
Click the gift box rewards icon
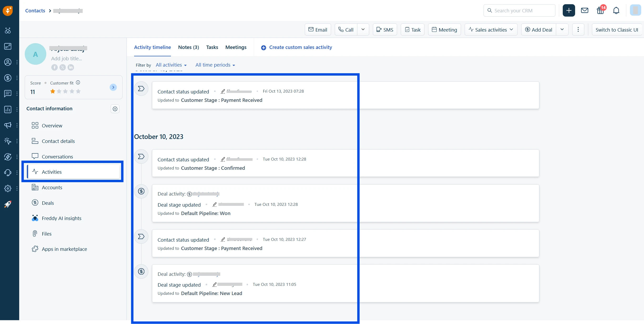tap(600, 11)
